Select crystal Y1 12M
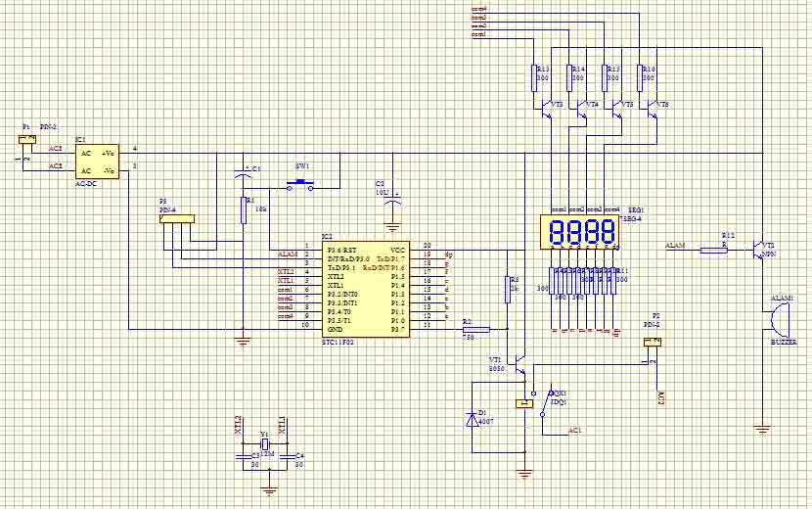 tap(264, 444)
